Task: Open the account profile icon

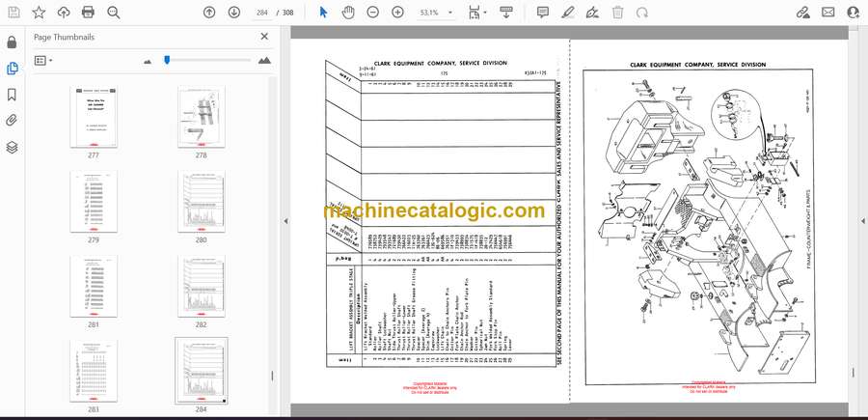Action: [x=854, y=13]
